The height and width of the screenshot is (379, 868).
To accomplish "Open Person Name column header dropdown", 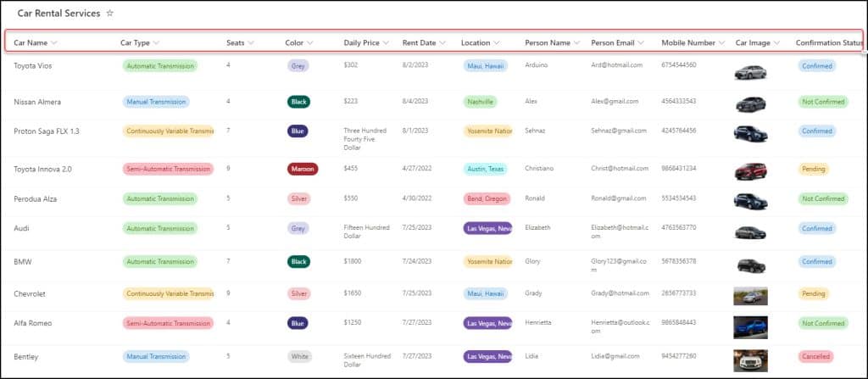I will click(x=576, y=42).
